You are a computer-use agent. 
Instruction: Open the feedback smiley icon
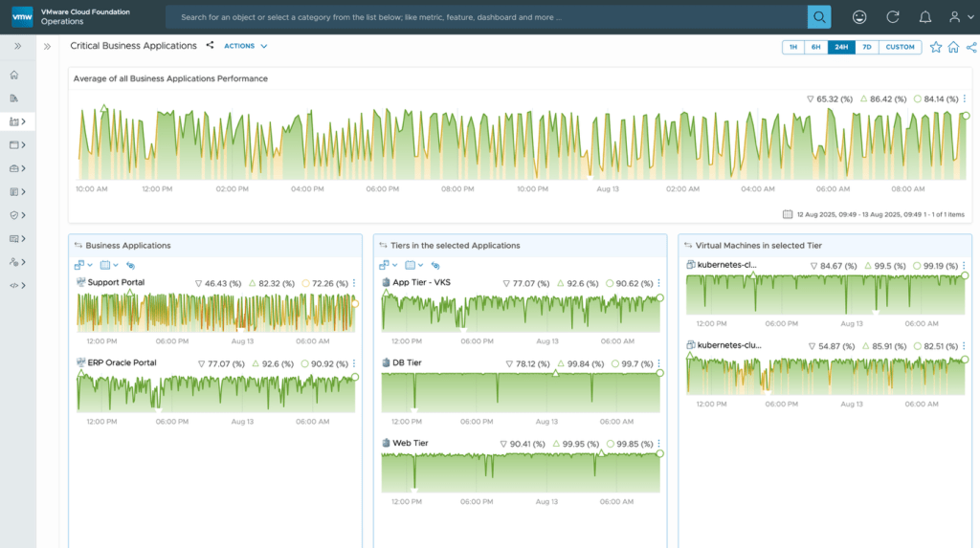coord(859,17)
